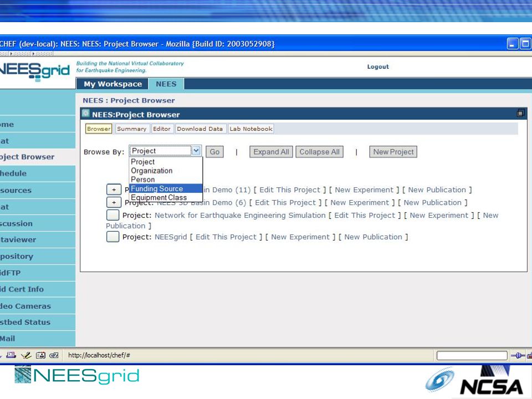Choose Project in the Browse By list
Viewport: 532px width, 399px height.
(x=166, y=162)
